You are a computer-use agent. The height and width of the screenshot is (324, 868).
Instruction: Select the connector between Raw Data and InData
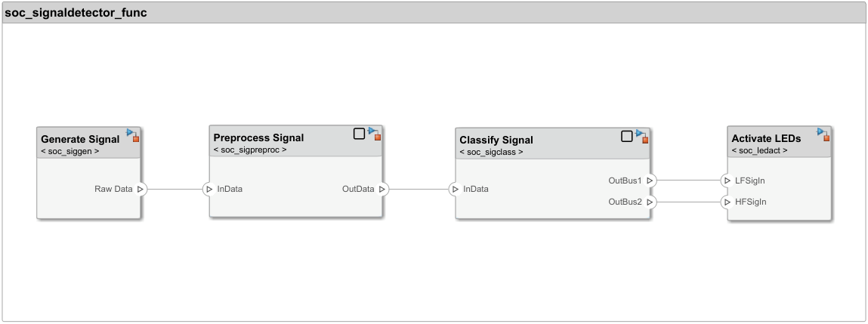[x=175, y=189]
